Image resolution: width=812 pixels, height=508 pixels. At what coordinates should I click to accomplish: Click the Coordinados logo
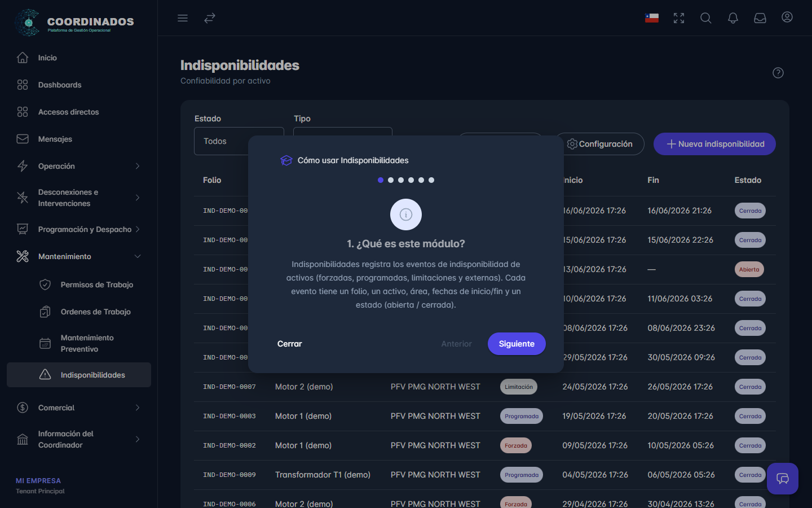click(74, 23)
